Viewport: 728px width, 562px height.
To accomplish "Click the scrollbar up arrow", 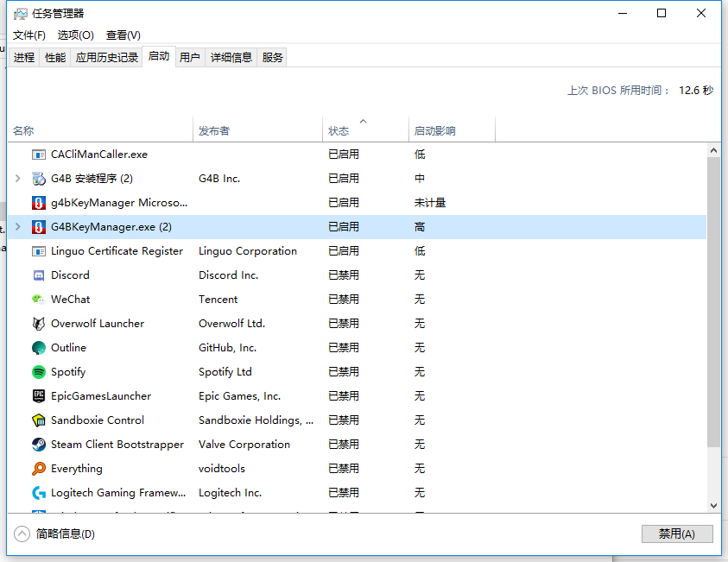I will (x=713, y=150).
